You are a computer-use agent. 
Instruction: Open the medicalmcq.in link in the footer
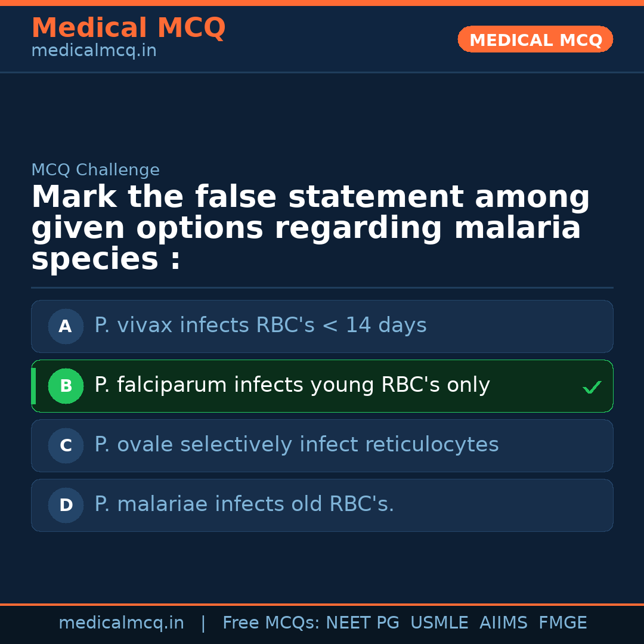(x=121, y=623)
